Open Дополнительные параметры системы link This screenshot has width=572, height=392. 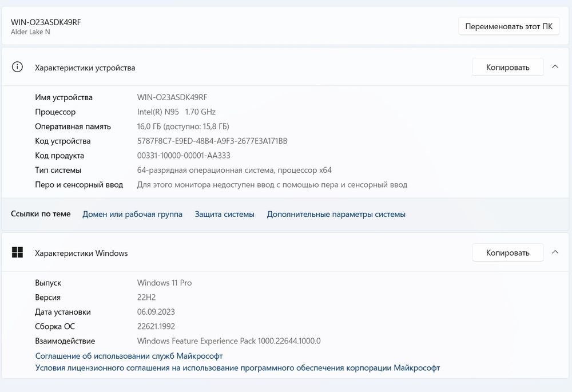[x=336, y=214]
